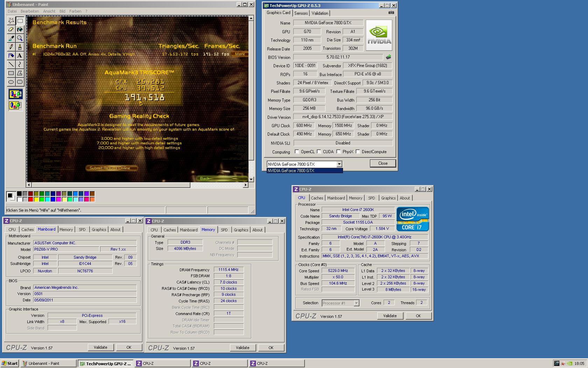Pick the bright red color swatch in the palette
588x368 pixels.
click(31, 199)
